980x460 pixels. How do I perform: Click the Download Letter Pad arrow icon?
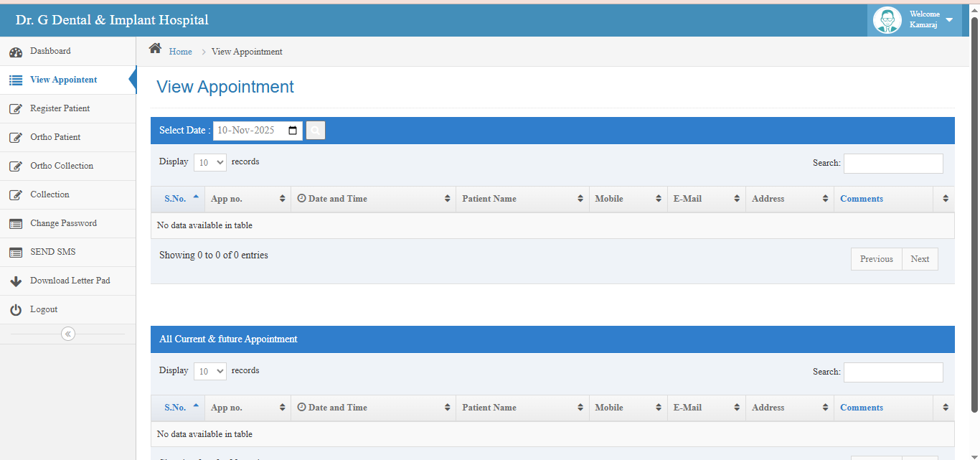[x=15, y=281]
